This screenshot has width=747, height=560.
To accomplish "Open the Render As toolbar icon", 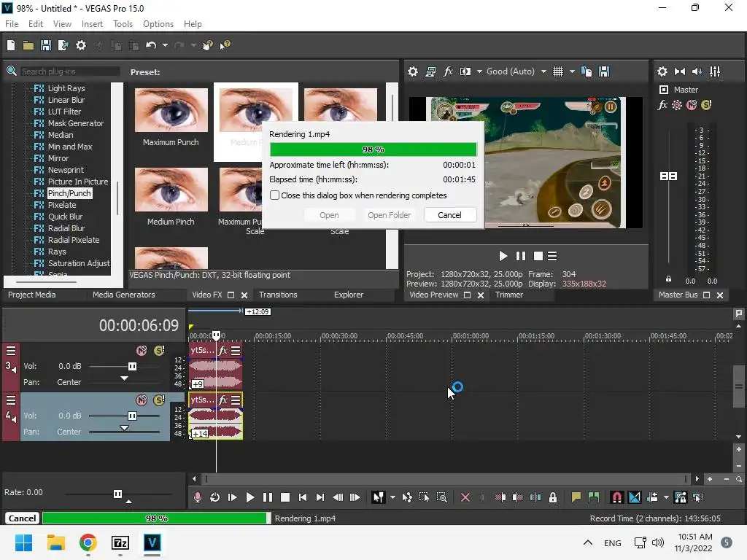I will [63, 45].
